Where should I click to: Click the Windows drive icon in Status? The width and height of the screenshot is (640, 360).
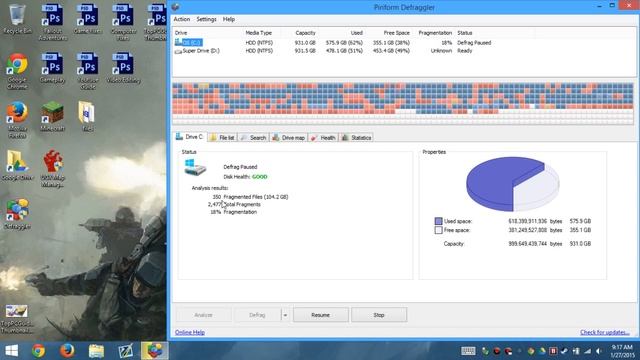pos(195,167)
